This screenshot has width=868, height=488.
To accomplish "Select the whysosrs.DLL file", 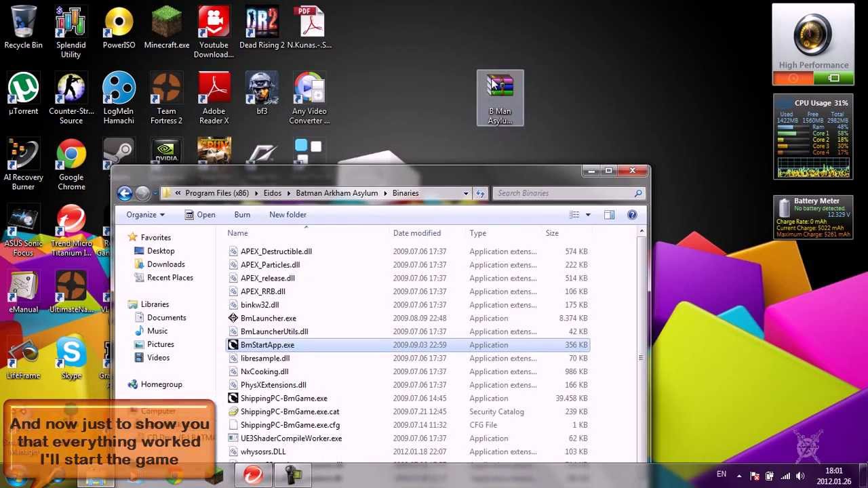I will click(x=408, y=451).
